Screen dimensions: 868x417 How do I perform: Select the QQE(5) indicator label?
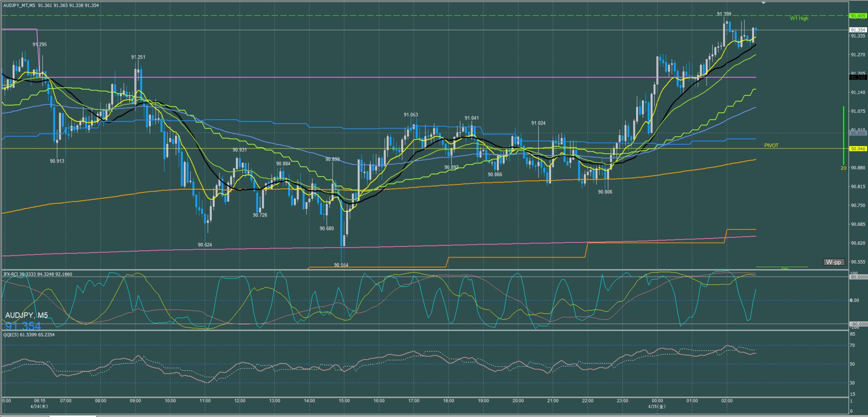point(29,335)
